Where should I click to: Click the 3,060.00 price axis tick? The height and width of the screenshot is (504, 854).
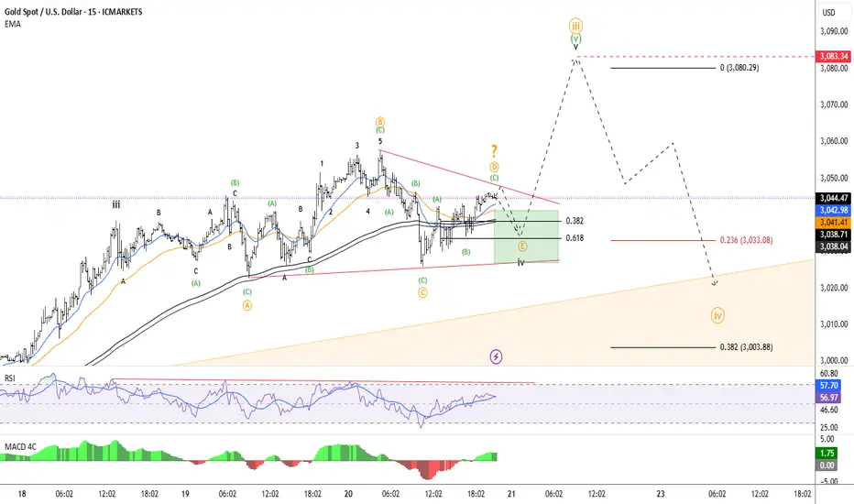tap(834, 141)
